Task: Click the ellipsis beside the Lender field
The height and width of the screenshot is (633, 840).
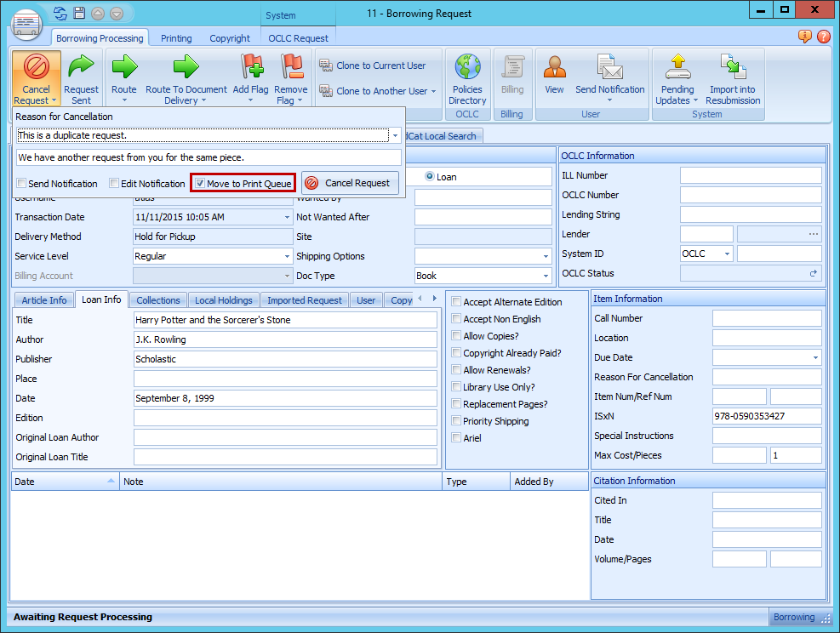Action: click(x=814, y=233)
